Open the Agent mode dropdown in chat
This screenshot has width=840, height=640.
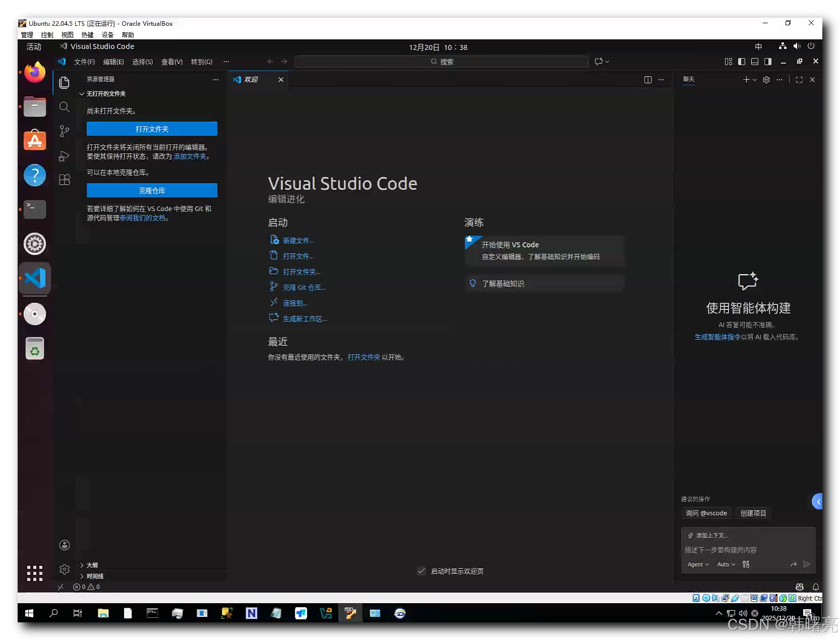pyautogui.click(x=697, y=564)
